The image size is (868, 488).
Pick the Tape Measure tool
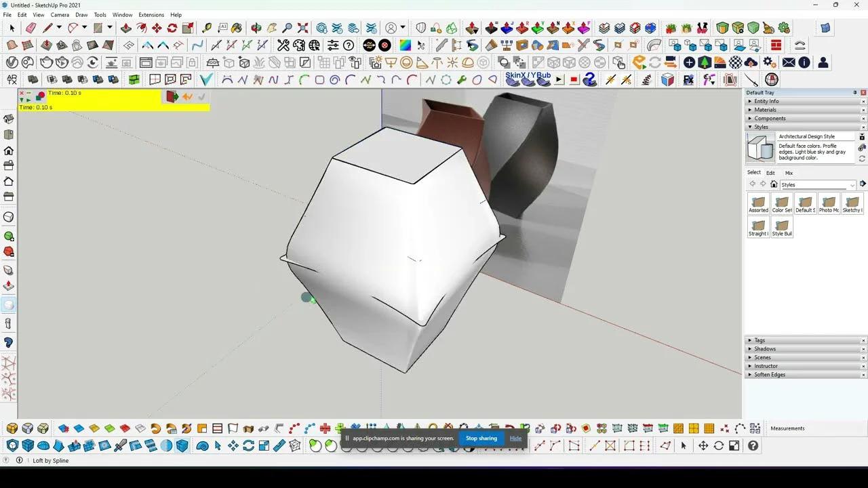(207, 28)
